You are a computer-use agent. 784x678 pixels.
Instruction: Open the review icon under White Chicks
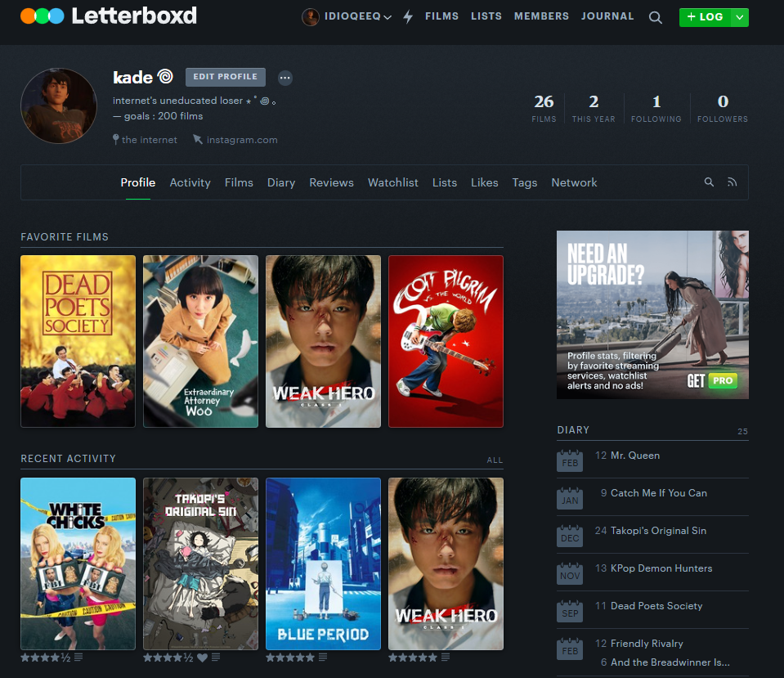[78, 657]
